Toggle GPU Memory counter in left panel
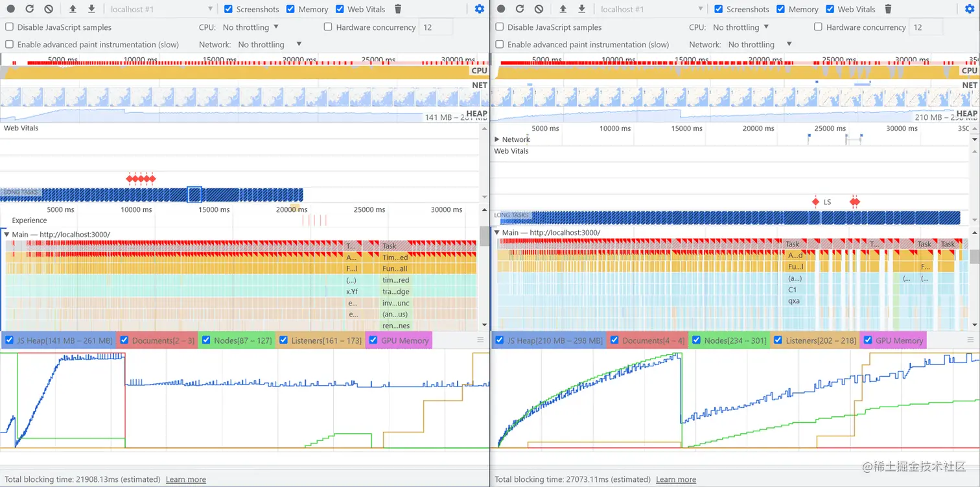 [x=373, y=340]
